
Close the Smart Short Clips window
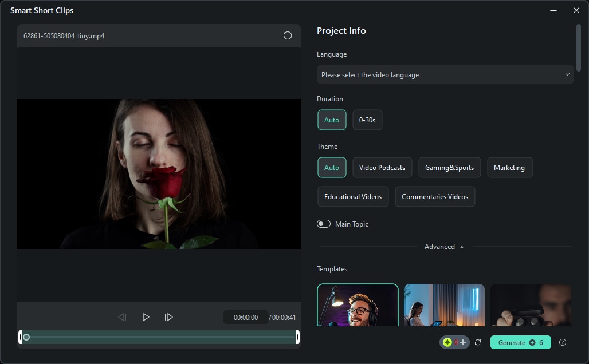pos(576,10)
